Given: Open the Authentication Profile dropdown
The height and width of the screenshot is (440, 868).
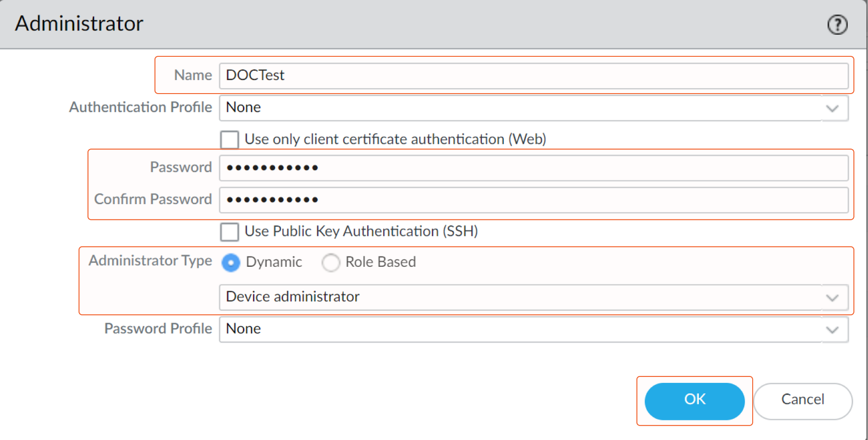Looking at the screenshot, I should pyautogui.click(x=520, y=108).
